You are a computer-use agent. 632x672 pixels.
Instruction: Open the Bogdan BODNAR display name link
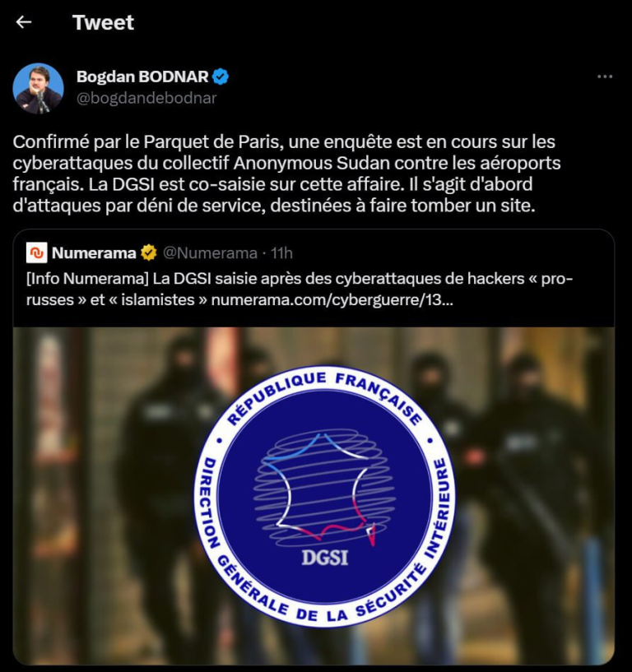pos(143,76)
